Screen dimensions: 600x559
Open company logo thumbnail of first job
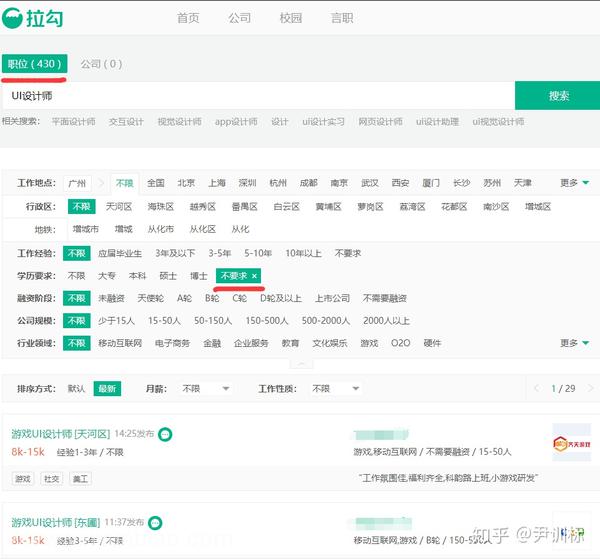point(572,442)
